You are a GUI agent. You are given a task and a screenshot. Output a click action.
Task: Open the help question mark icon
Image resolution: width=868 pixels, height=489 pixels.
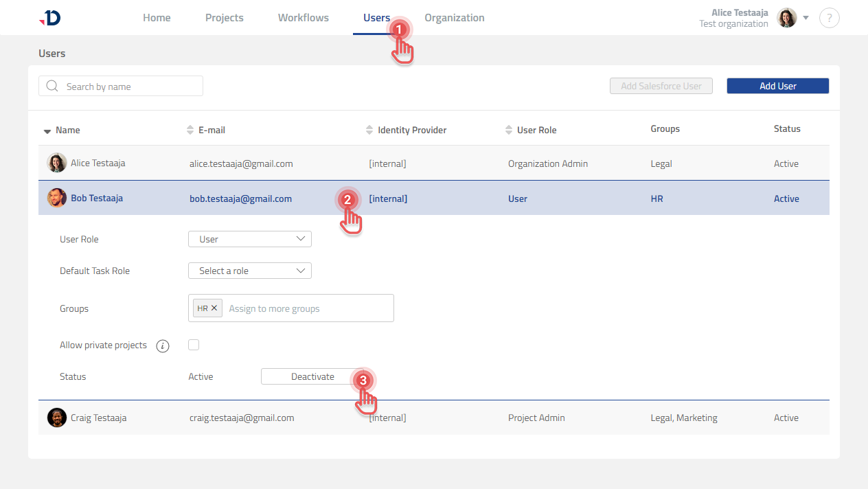click(x=830, y=18)
